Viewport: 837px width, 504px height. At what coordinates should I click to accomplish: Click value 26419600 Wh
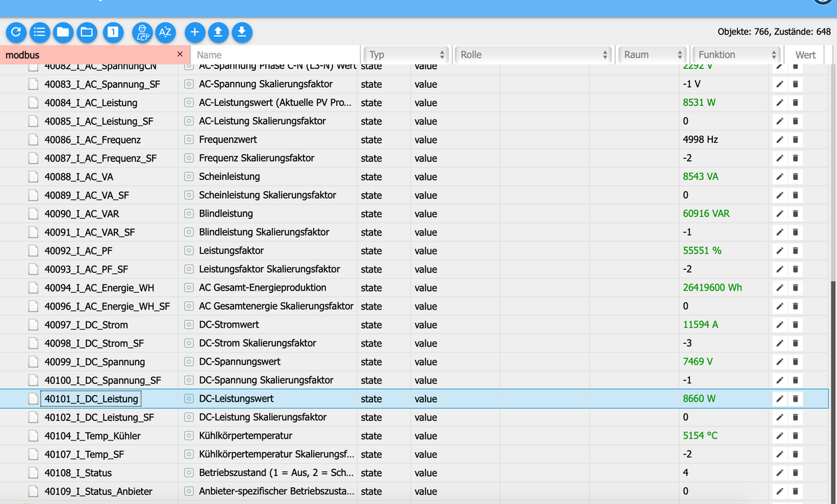point(712,287)
